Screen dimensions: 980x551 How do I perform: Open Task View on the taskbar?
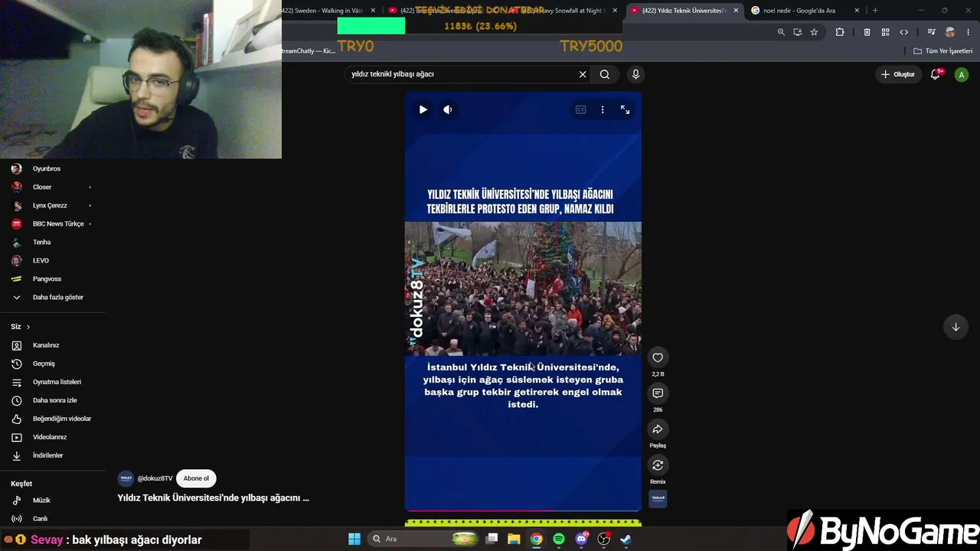pos(492,539)
